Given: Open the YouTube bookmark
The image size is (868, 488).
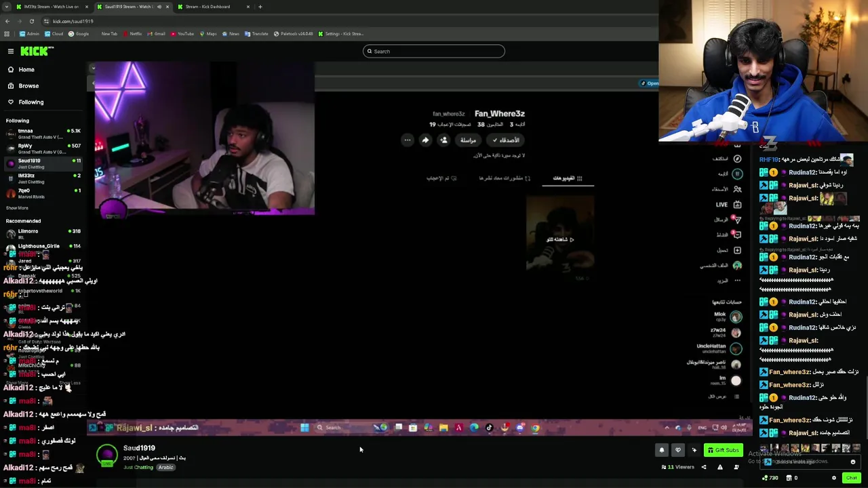Looking at the screenshot, I should [x=182, y=34].
